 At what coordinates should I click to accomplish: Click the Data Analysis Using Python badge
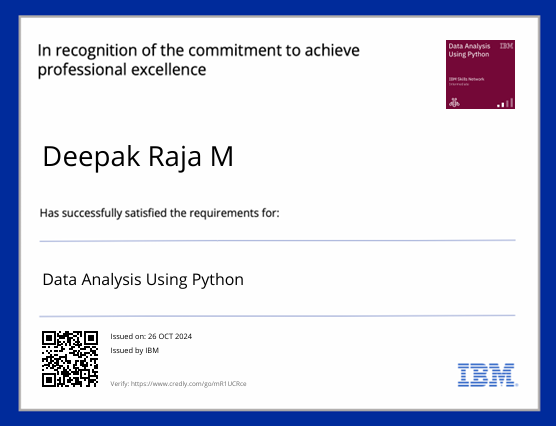click(480, 74)
